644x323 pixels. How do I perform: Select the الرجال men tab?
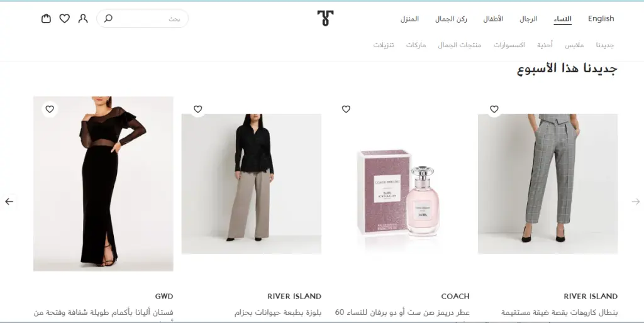[528, 19]
